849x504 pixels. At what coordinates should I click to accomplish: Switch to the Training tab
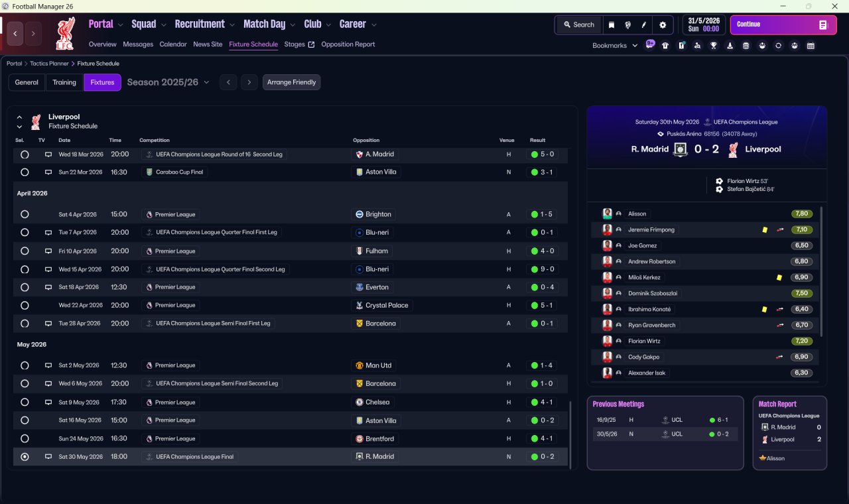[x=64, y=82]
